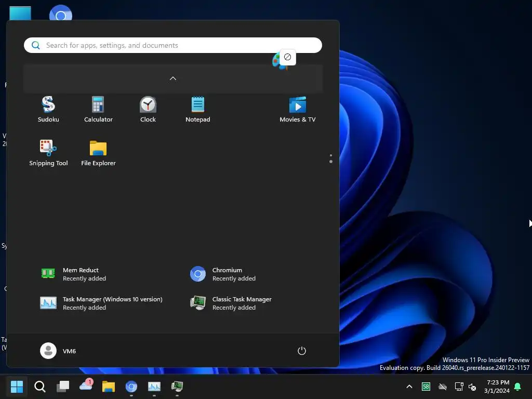Open clock and date 7:23 PM
This screenshot has height=399, width=532.
pyautogui.click(x=497, y=387)
